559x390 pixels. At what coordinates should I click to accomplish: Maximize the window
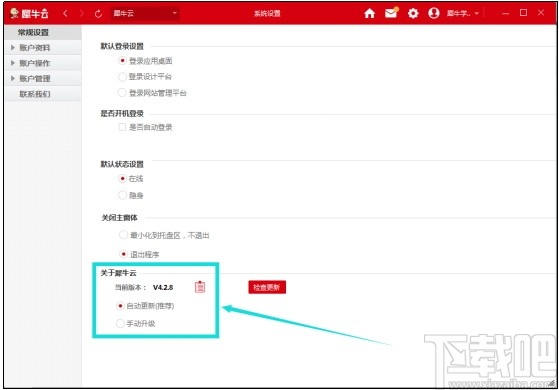[523, 13]
